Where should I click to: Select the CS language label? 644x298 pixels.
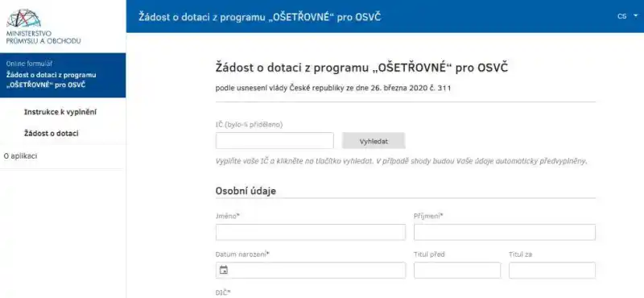point(621,16)
